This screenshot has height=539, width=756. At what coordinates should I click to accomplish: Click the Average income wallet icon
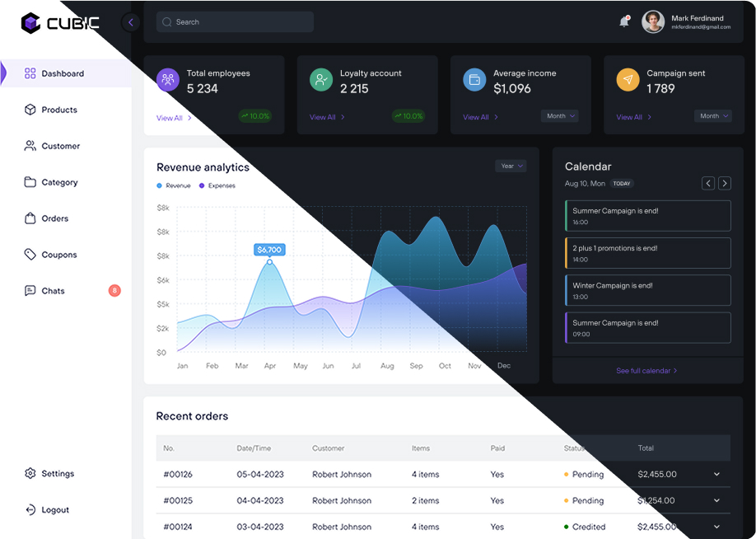click(x=474, y=80)
